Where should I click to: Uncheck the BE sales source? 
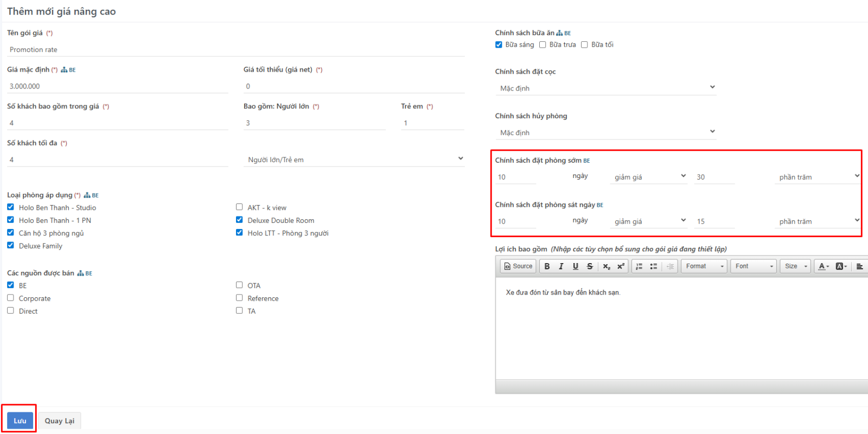(x=10, y=285)
